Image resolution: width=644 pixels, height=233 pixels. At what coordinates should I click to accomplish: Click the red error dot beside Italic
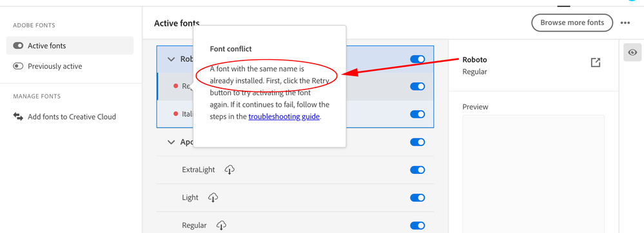coord(176,114)
